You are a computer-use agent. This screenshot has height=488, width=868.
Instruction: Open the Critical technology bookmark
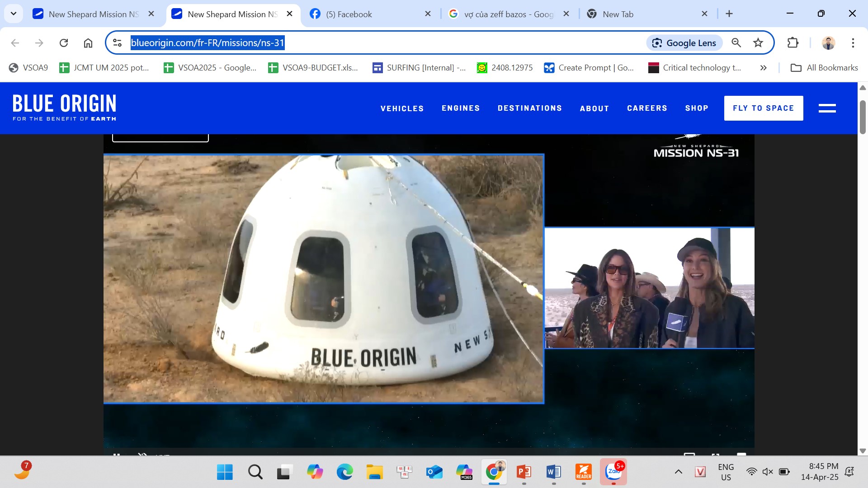tap(695, 68)
